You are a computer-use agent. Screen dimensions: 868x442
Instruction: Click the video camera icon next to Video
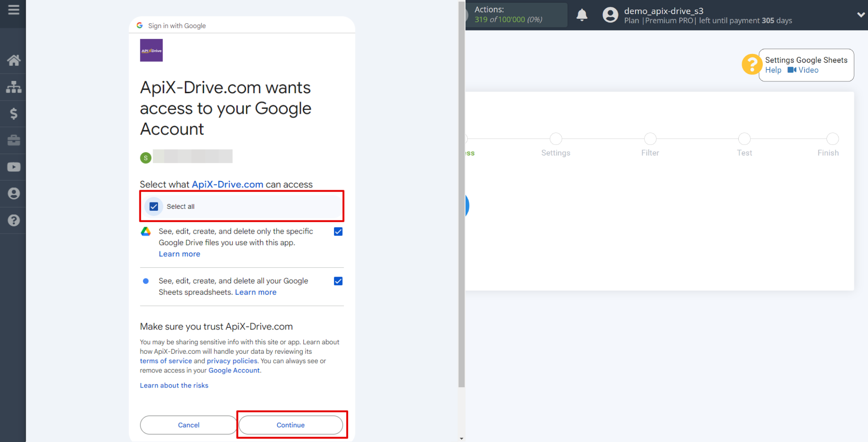click(792, 70)
